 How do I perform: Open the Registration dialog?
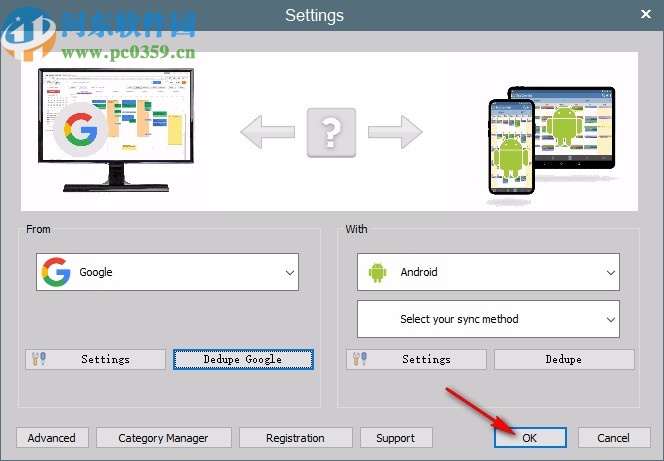point(296,438)
